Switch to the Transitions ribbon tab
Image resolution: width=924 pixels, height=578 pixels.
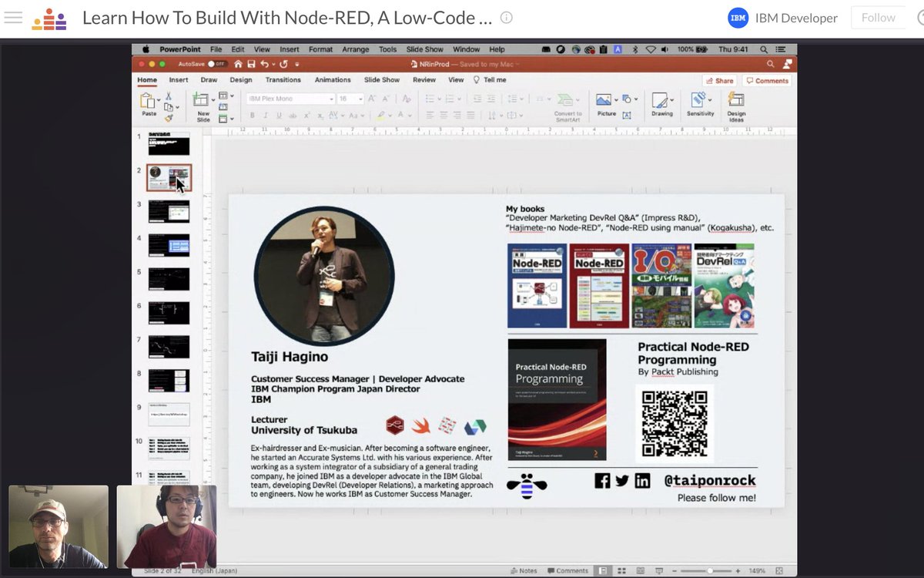point(283,80)
